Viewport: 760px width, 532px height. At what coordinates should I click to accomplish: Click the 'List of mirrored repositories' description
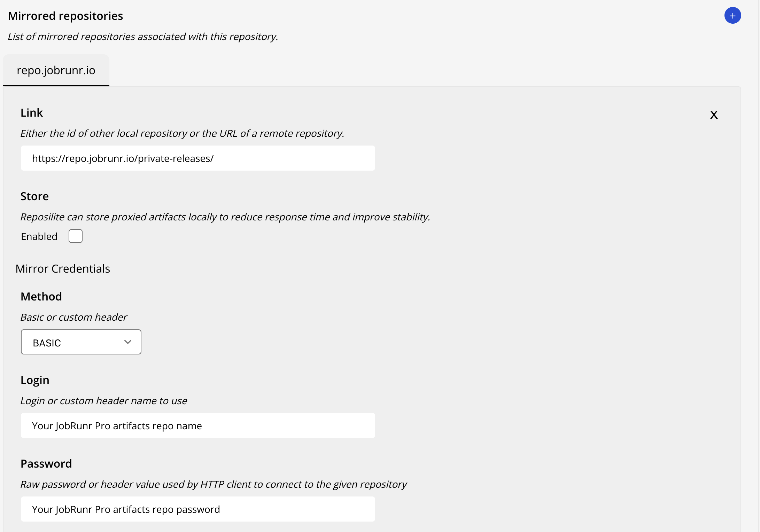pos(143,37)
